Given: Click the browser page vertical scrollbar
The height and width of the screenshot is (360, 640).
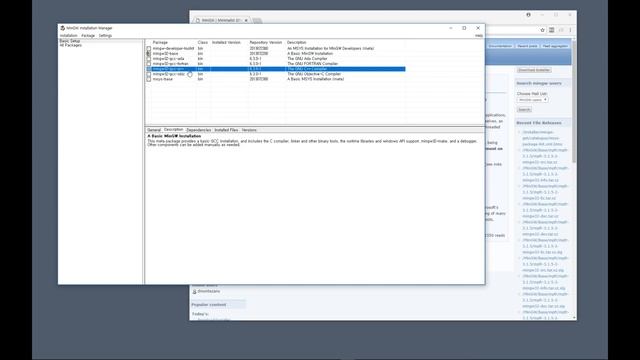Looking at the screenshot, I should [574, 102].
